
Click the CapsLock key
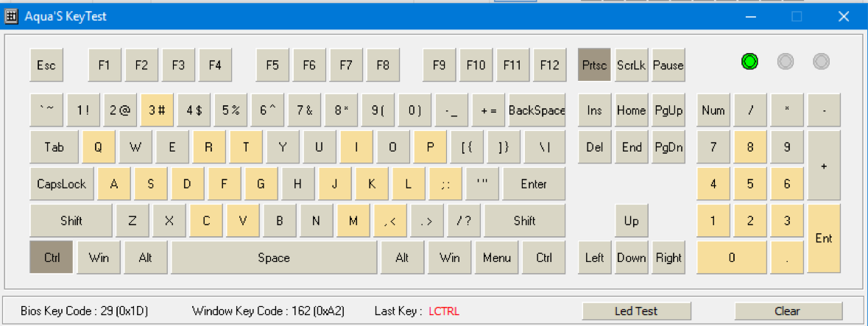61,184
